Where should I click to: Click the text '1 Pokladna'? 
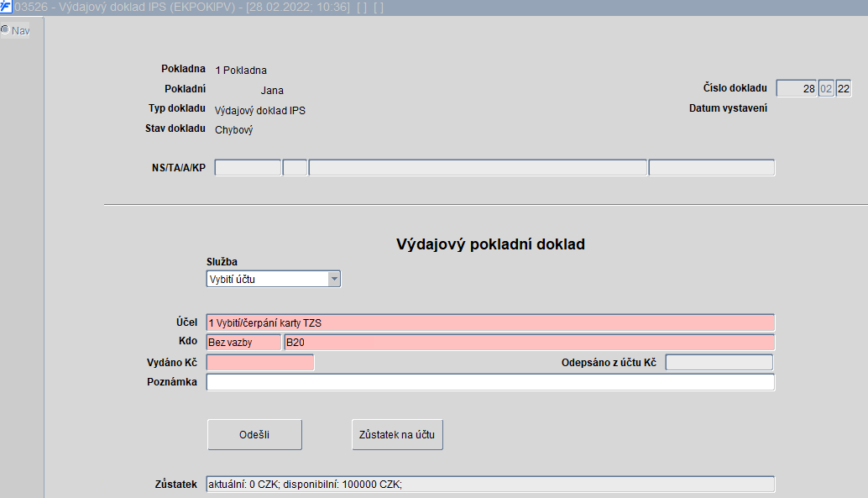coord(241,71)
